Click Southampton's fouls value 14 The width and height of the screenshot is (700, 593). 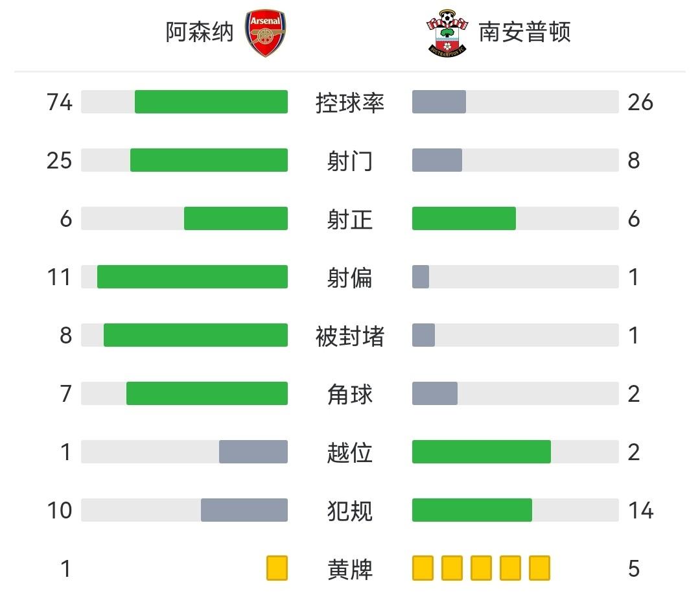pyautogui.click(x=640, y=511)
